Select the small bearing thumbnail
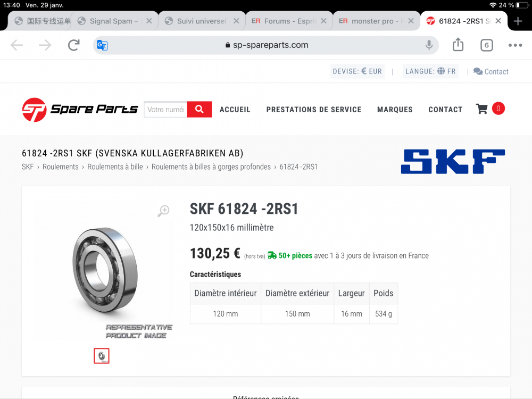This screenshot has width=532, height=399. pyautogui.click(x=102, y=356)
